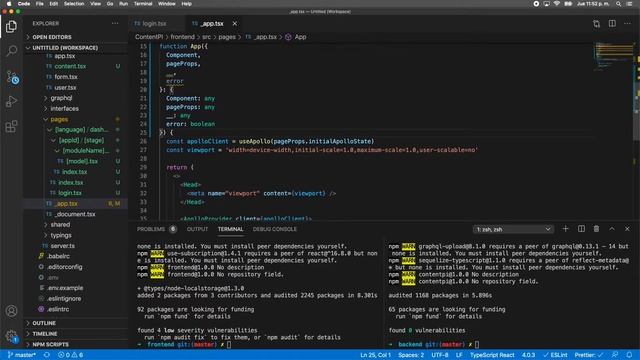Image resolution: width=640 pixels, height=360 pixels.
Task: Open the Explorer view in activity bar
Action: tap(11, 27)
